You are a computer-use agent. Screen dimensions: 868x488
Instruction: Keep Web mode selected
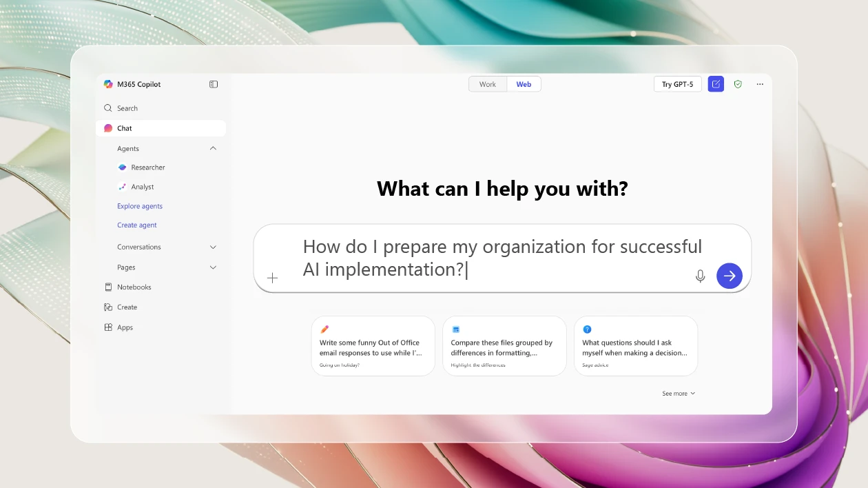coord(524,83)
